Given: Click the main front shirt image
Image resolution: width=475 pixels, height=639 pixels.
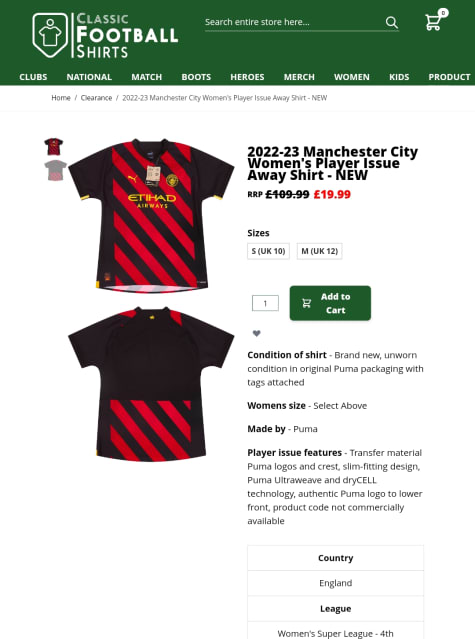Looking at the screenshot, I should (151, 216).
